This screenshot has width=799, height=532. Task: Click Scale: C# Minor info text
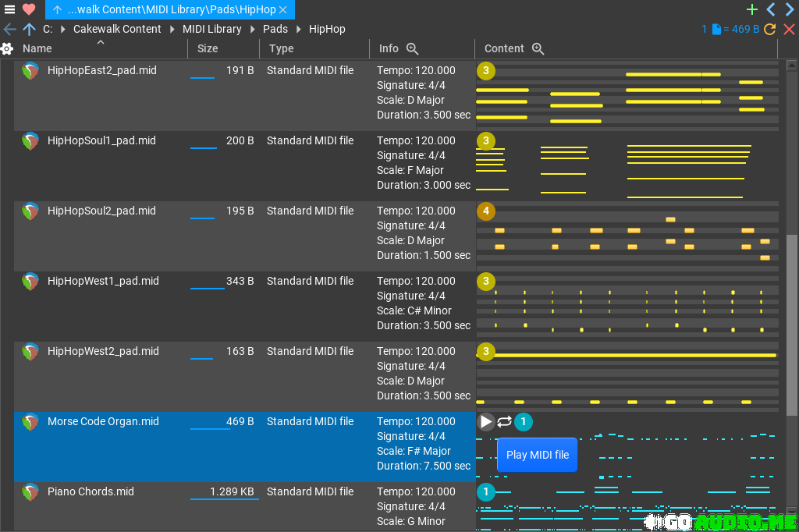414,310
